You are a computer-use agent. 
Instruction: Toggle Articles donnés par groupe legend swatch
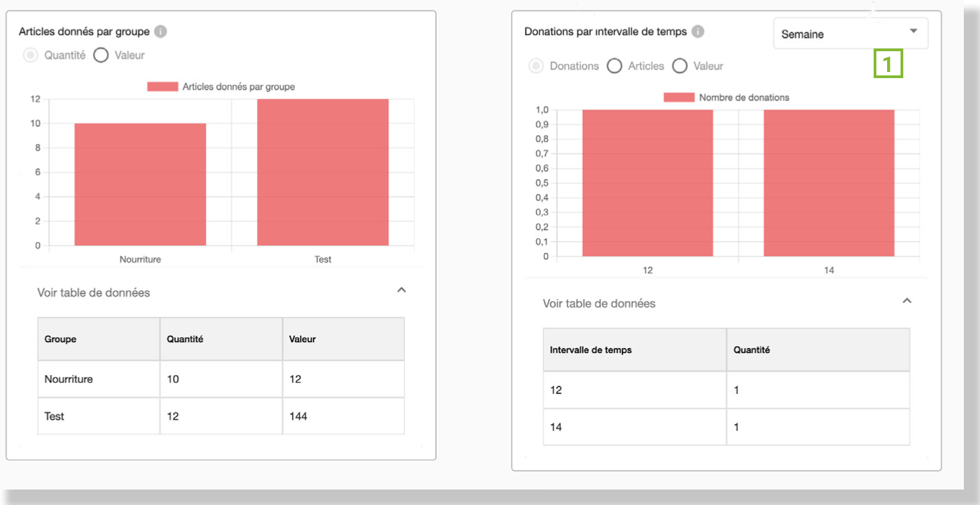point(163,87)
